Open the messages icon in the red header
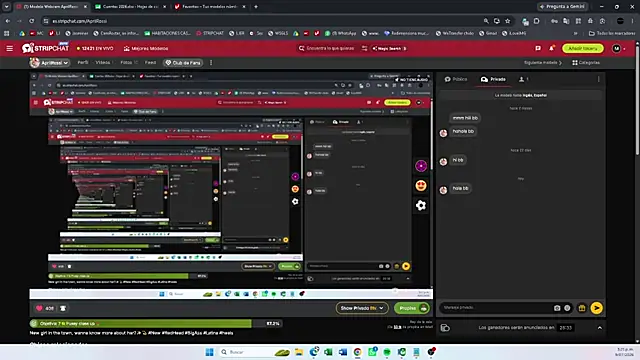 click(x=538, y=48)
